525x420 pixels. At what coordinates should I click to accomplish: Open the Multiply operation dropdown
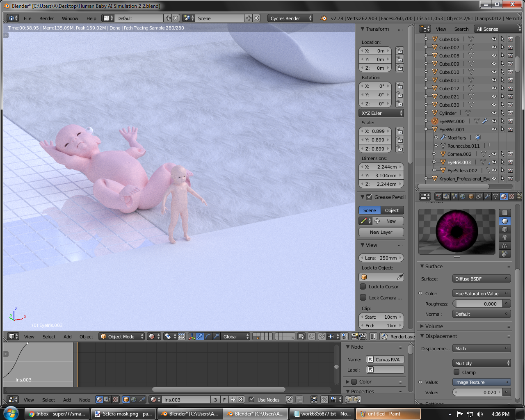pyautogui.click(x=482, y=363)
